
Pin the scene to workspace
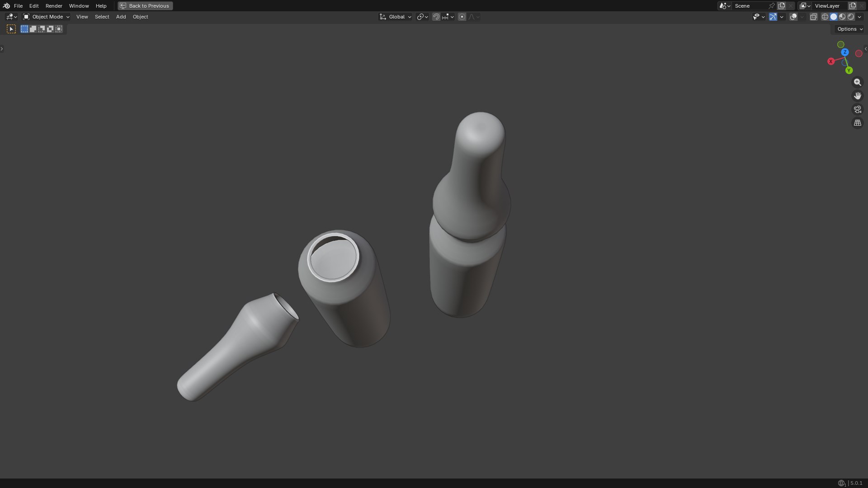772,6
